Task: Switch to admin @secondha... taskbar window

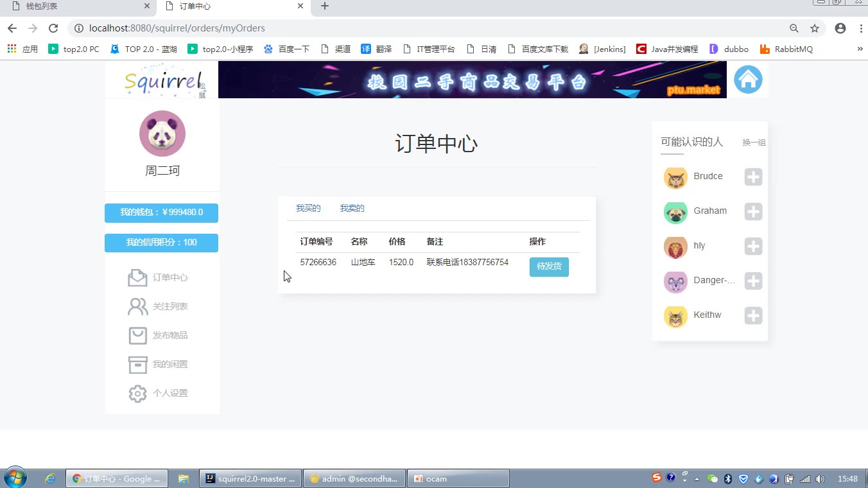Action: point(354,478)
